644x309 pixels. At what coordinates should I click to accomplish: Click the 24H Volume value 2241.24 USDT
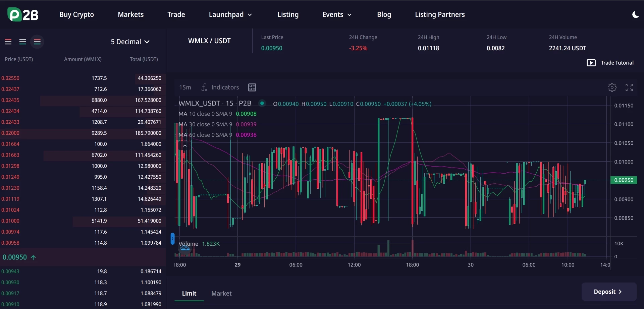568,48
